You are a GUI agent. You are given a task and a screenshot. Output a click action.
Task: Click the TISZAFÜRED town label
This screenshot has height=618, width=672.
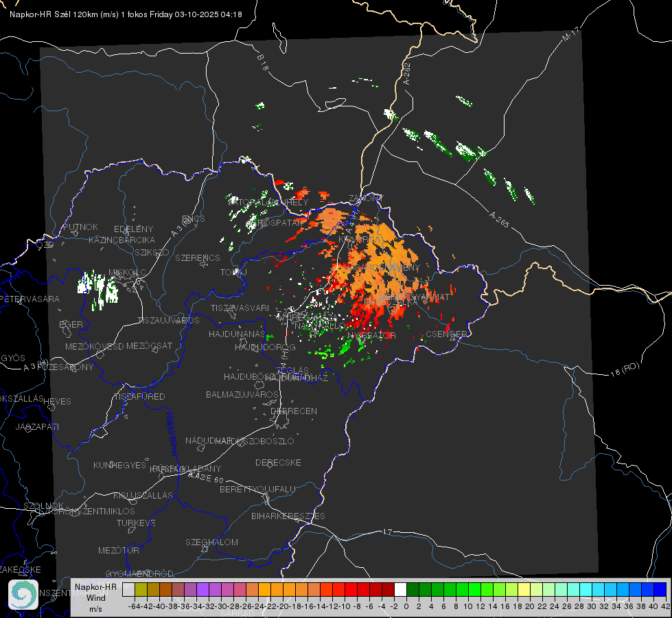point(139,396)
